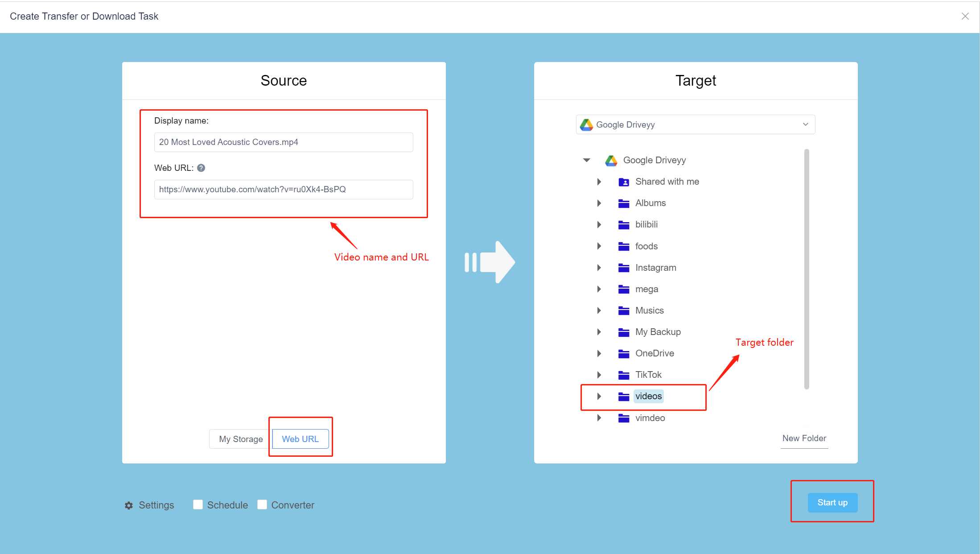The image size is (980, 554).
Task: Select the Google Driveyy target dropdown
Action: pos(695,124)
